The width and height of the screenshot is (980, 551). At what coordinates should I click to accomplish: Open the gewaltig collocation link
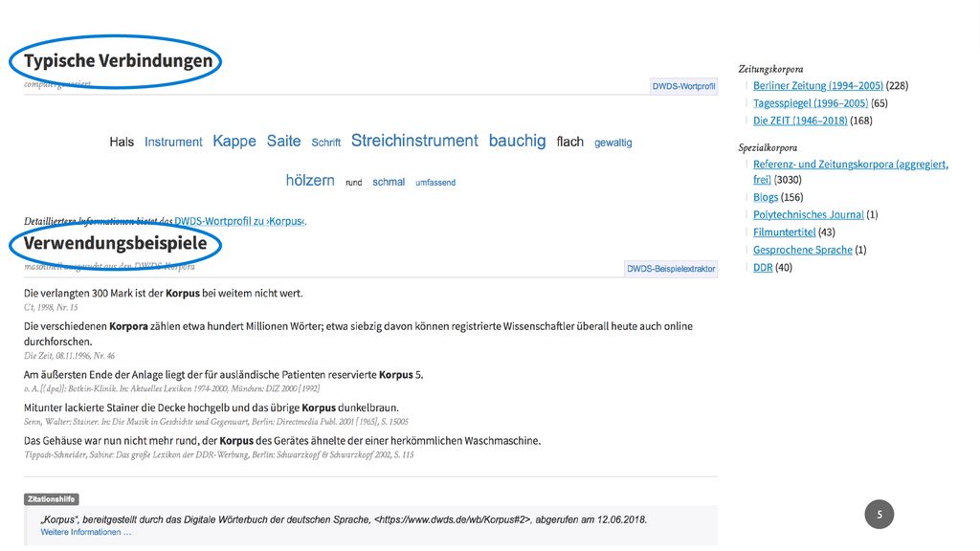click(613, 143)
